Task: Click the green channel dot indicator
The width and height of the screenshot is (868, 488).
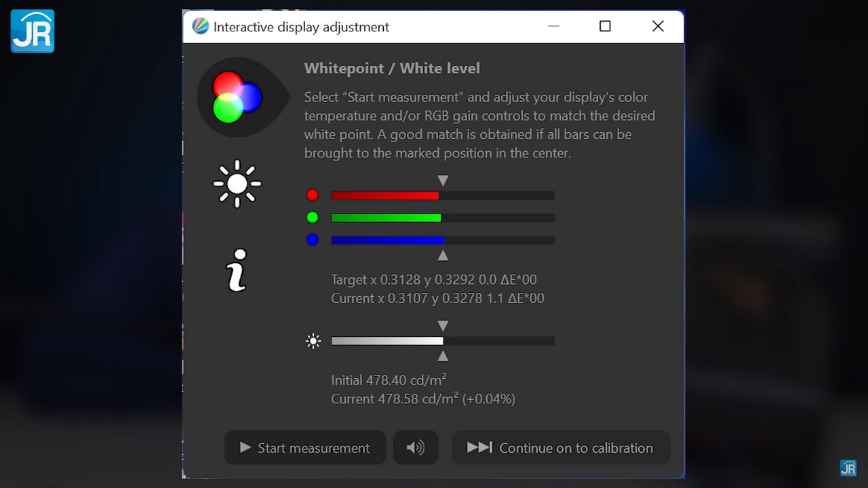Action: 312,218
